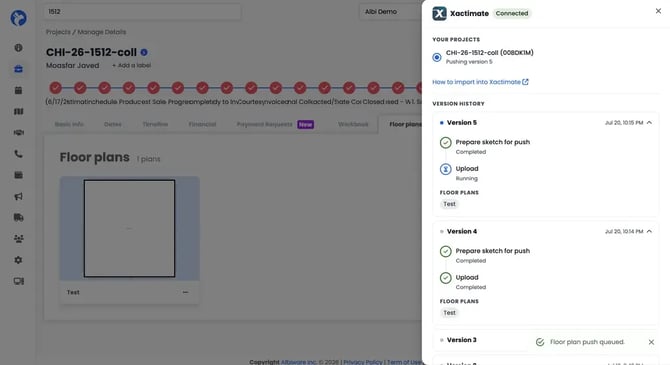Click Add a label link
The image size is (670, 365).
click(x=132, y=65)
